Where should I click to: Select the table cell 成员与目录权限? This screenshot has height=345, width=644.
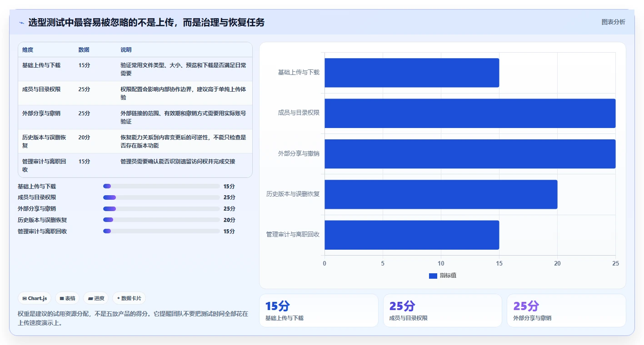tap(41, 89)
